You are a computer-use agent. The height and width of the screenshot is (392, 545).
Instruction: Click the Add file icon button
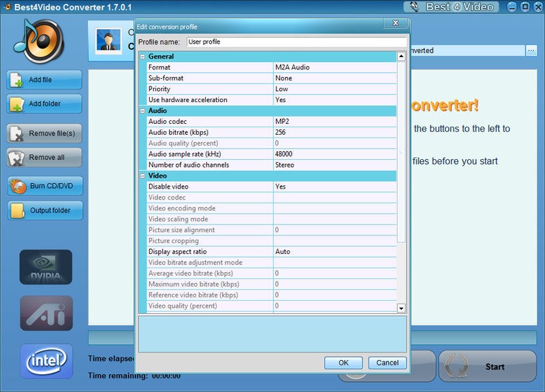coord(44,80)
